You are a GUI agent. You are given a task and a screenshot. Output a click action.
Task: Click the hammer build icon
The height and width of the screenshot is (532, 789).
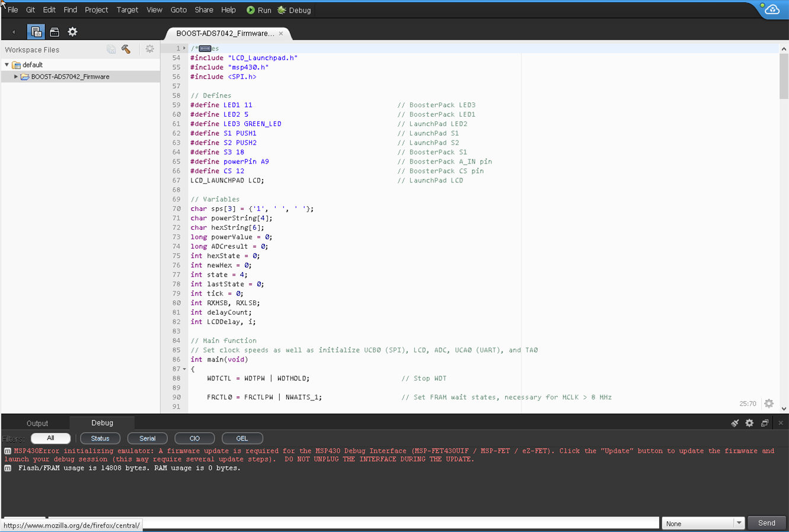[126, 50]
